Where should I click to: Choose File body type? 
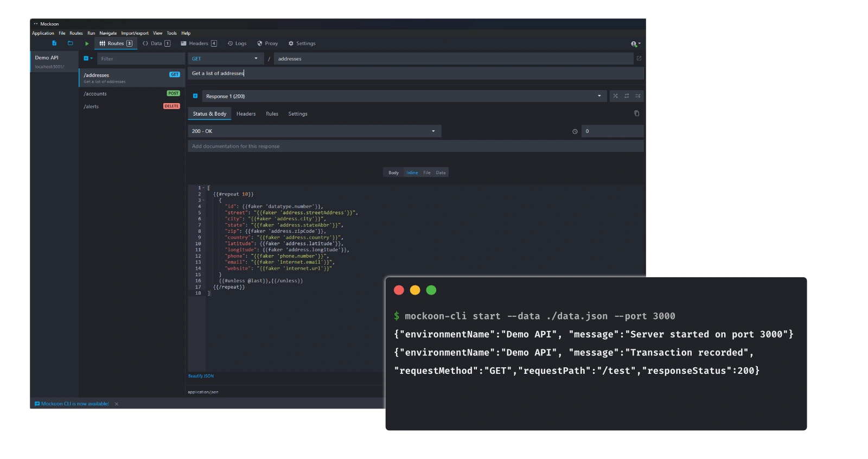[x=427, y=173]
